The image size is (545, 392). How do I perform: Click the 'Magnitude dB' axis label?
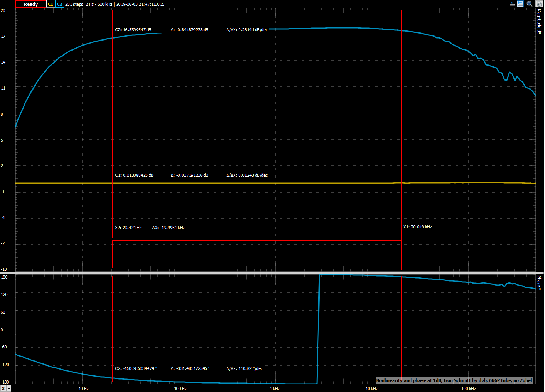pyautogui.click(x=539, y=22)
